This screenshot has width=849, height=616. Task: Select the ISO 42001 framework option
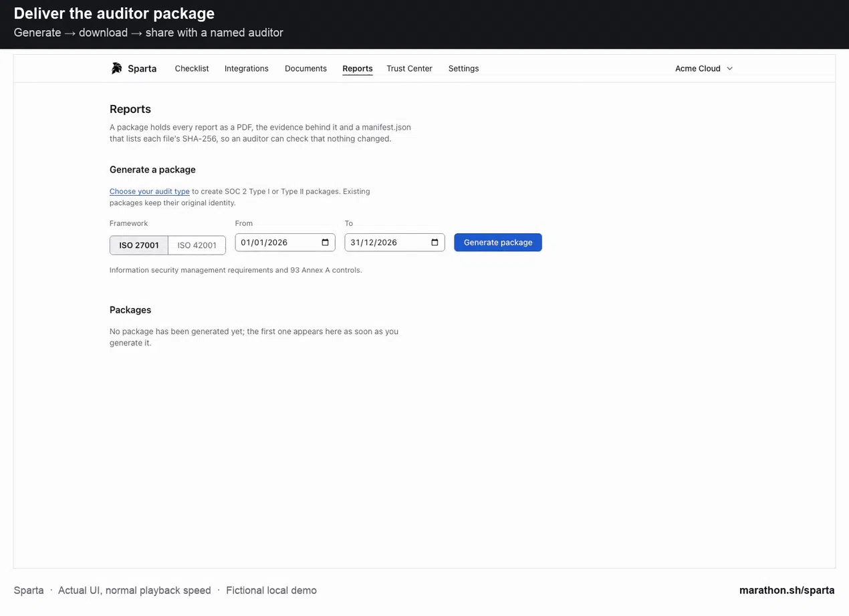[x=197, y=245]
